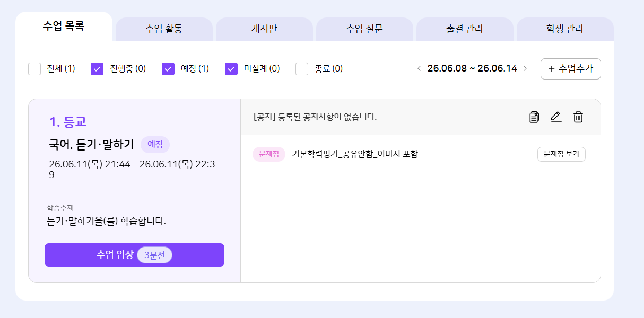The image size is (644, 318).
Task: Check the 종료 (0) checkbox
Action: click(x=302, y=69)
